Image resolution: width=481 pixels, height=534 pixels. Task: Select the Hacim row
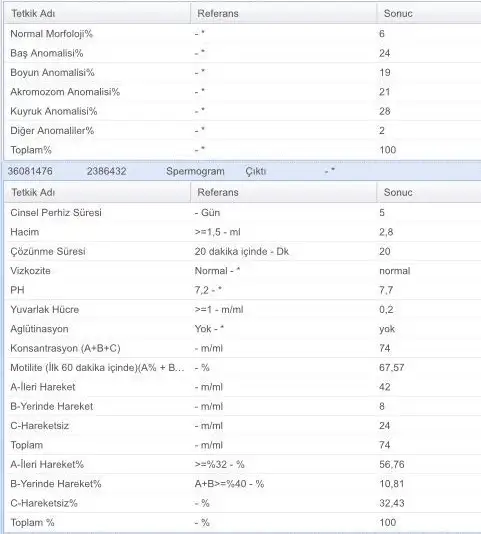pos(243,232)
